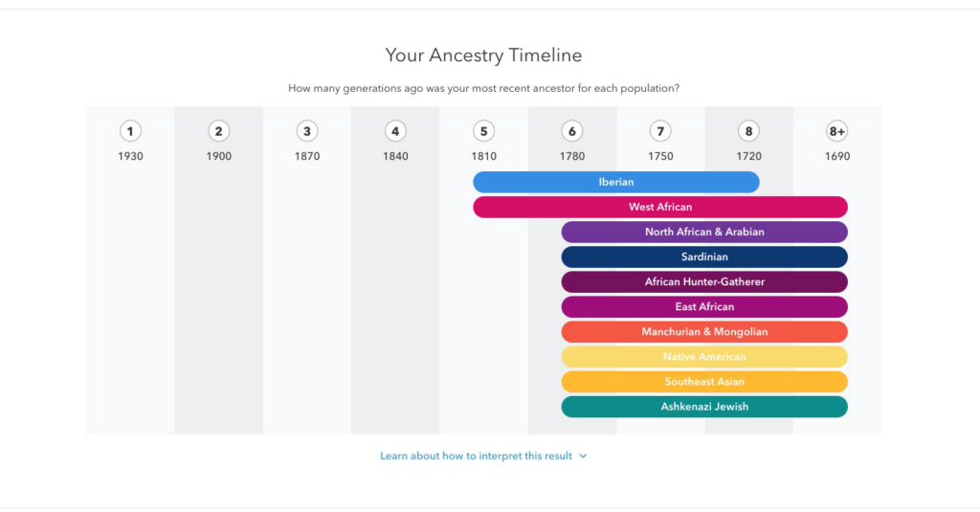Open "Learn about how to interpret this result"
980x512 pixels.
[x=476, y=456]
